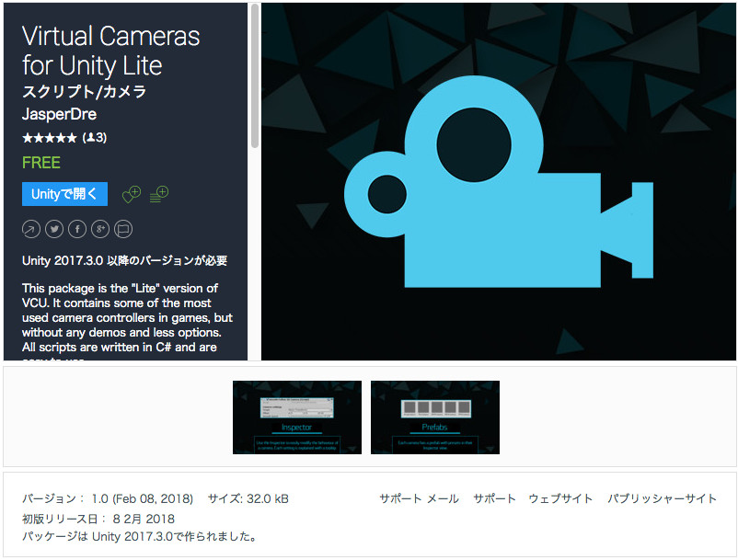Open the Prefabs screenshot thumbnail
This screenshot has width=738, height=560.
click(435, 417)
